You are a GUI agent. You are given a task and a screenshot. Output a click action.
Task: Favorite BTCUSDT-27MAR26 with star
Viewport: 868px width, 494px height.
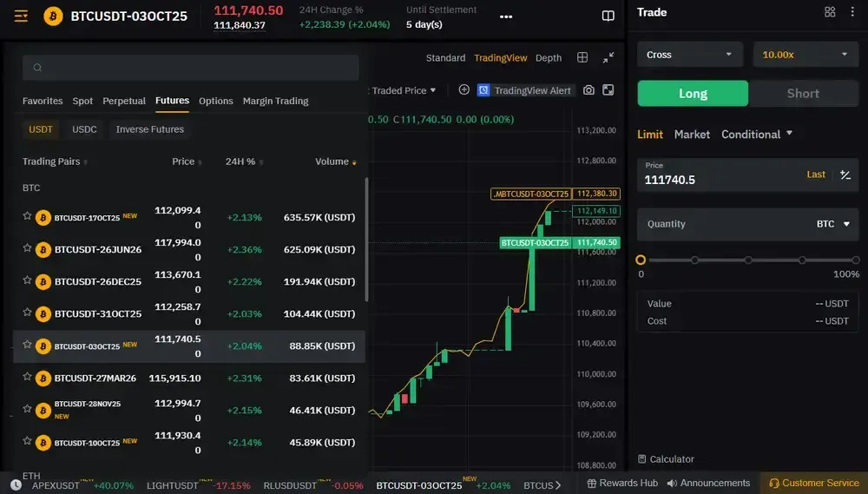[27, 376]
